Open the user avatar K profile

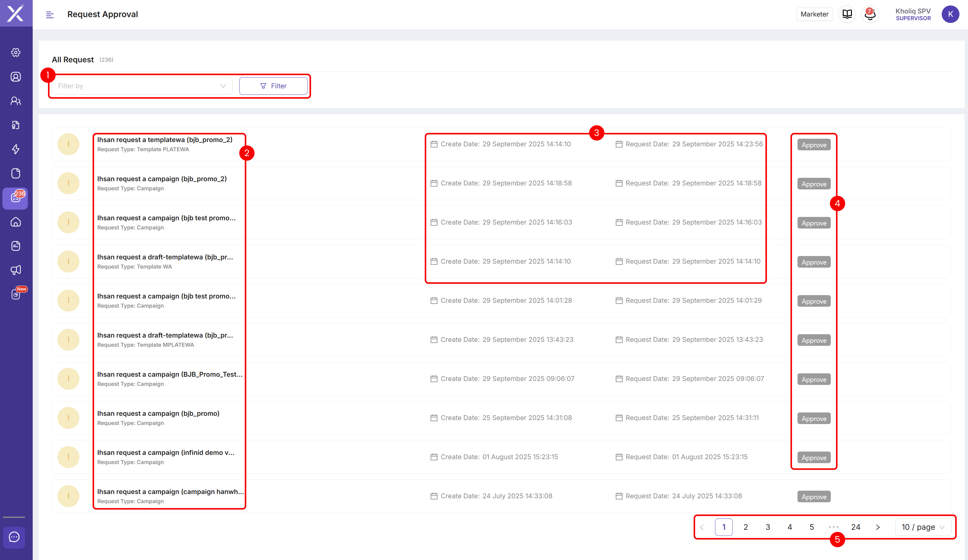point(950,14)
